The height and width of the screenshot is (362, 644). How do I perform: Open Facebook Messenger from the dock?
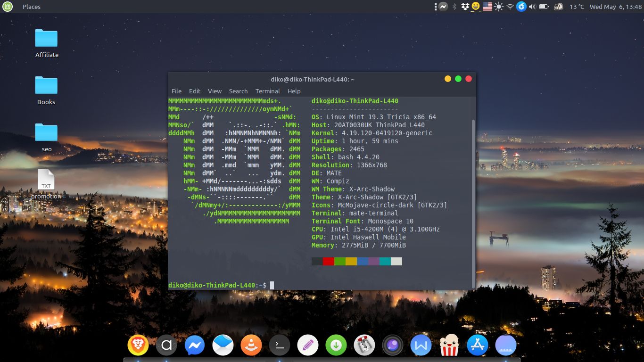tap(194, 345)
